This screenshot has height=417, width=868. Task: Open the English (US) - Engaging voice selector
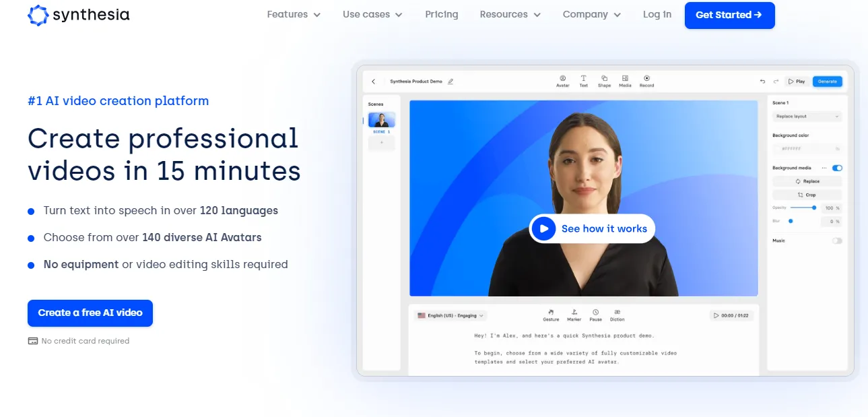click(450, 315)
